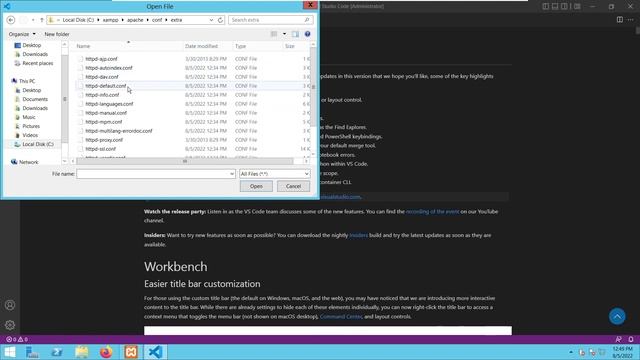Image resolution: width=640 pixels, height=360 pixels.
Task: Click the file list vertical scrollbar
Action: 313,87
